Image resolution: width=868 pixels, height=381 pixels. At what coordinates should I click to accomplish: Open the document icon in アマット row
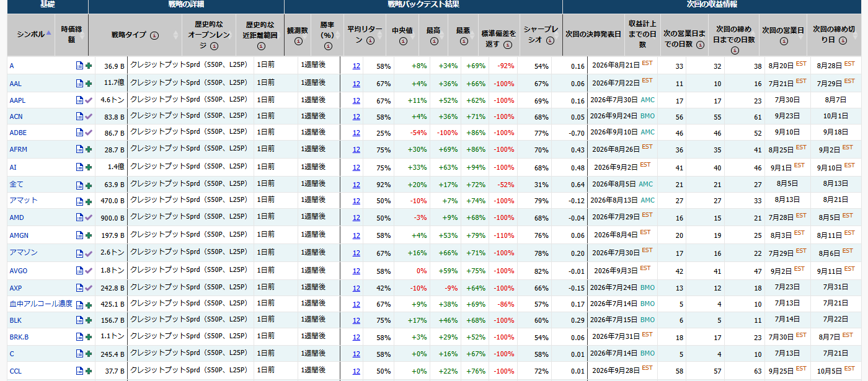79,201
